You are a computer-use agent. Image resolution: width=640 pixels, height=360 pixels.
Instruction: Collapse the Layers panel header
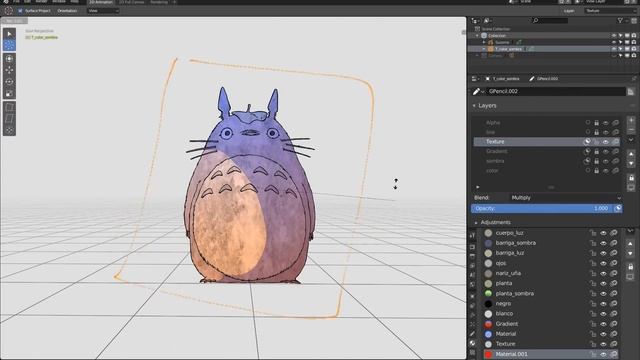487,106
